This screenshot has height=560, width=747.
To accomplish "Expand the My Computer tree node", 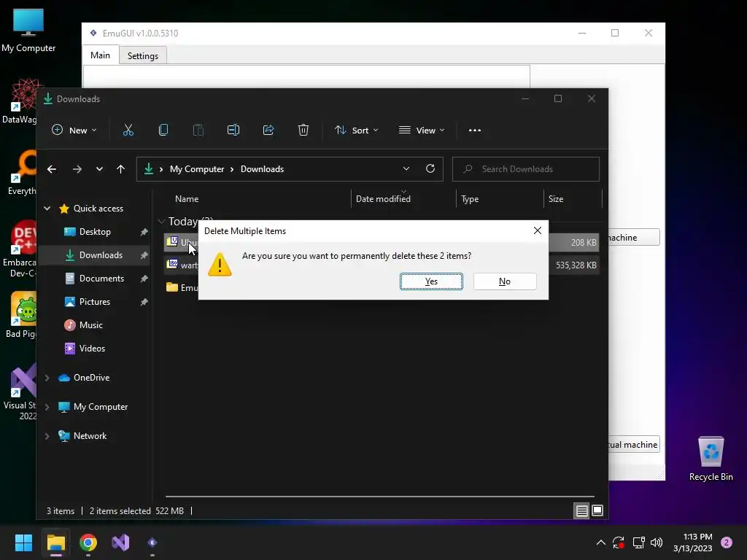I will coord(47,407).
